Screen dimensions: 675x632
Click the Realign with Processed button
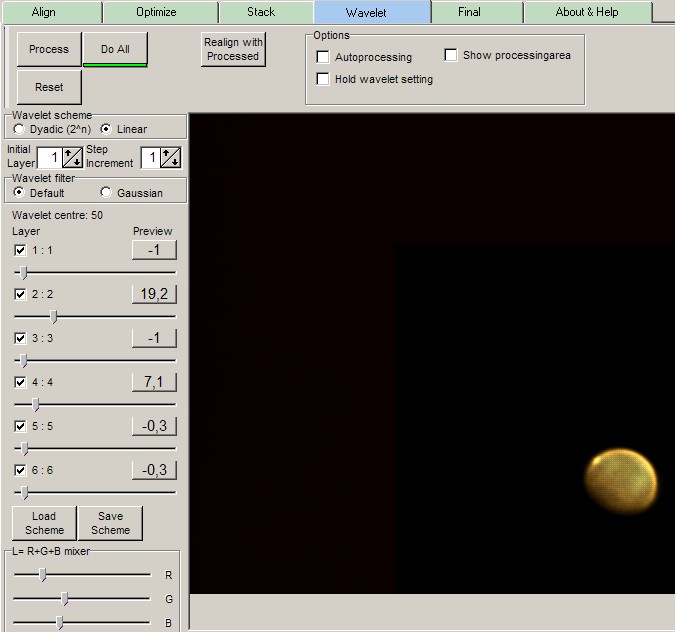tap(233, 50)
